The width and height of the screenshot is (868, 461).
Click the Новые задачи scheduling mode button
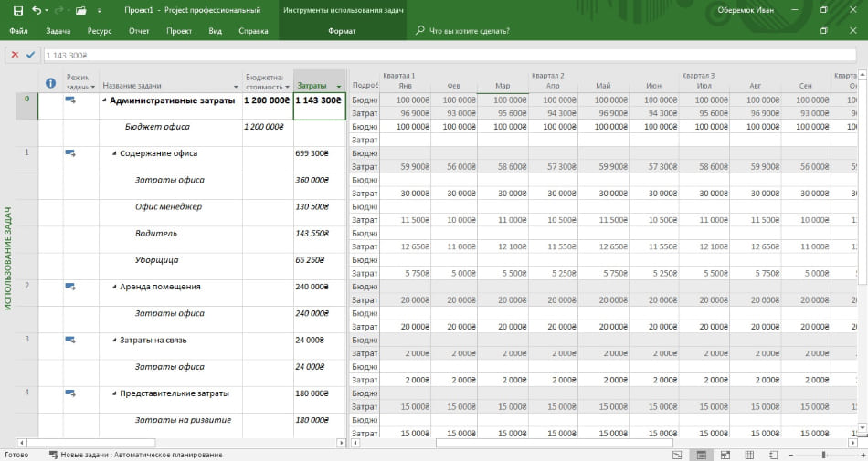pyautogui.click(x=135, y=455)
